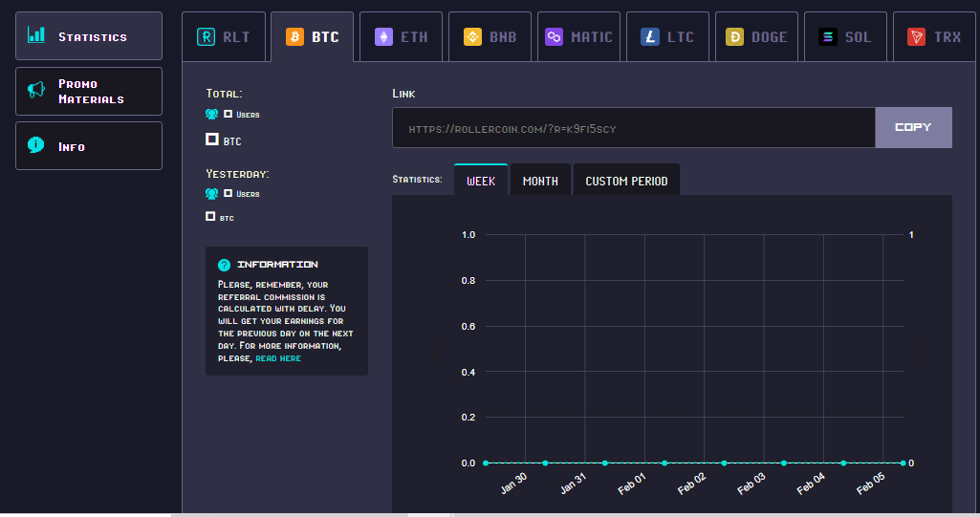Copy the referral link with COPY button
The image size is (980, 517).
tap(913, 127)
